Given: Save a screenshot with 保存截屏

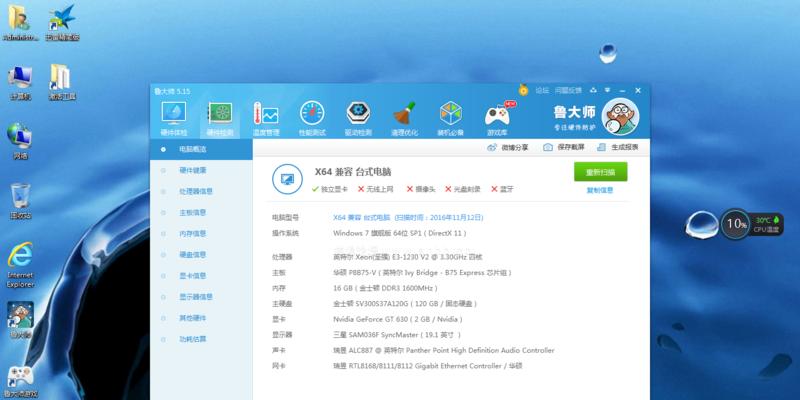Looking at the screenshot, I should coord(564,147).
